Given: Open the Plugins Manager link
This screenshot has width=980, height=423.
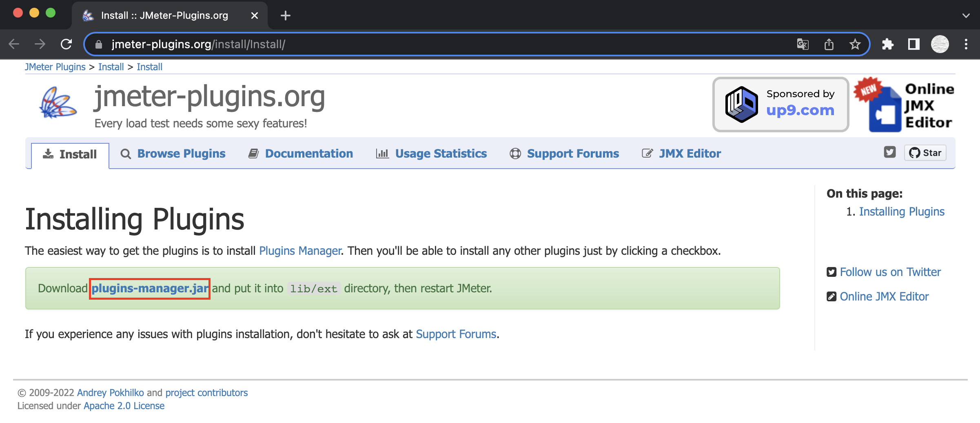Looking at the screenshot, I should pyautogui.click(x=300, y=251).
